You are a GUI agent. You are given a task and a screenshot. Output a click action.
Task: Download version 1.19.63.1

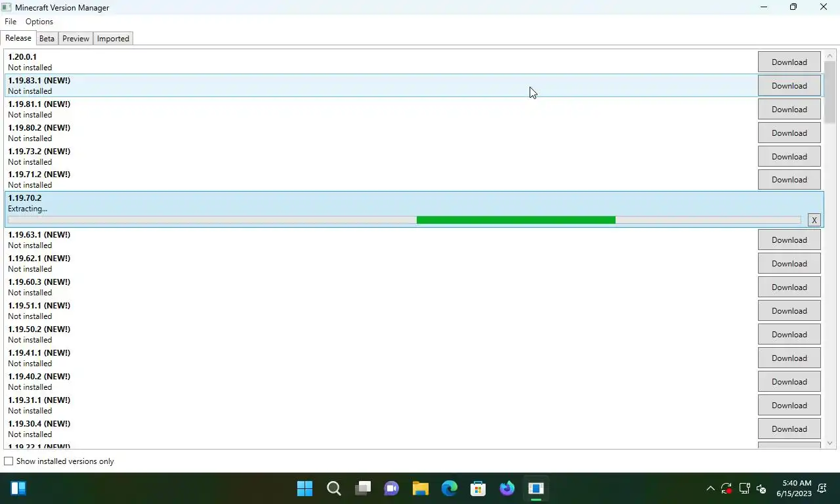click(x=789, y=240)
